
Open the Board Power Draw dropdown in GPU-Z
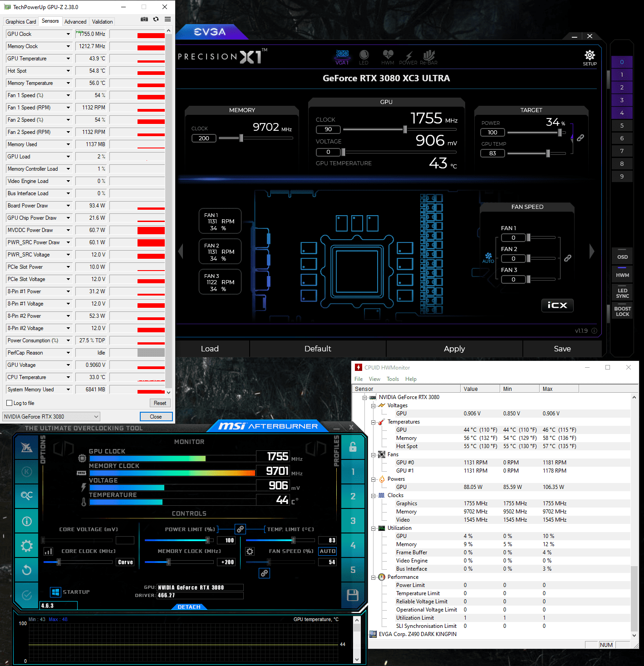click(69, 206)
